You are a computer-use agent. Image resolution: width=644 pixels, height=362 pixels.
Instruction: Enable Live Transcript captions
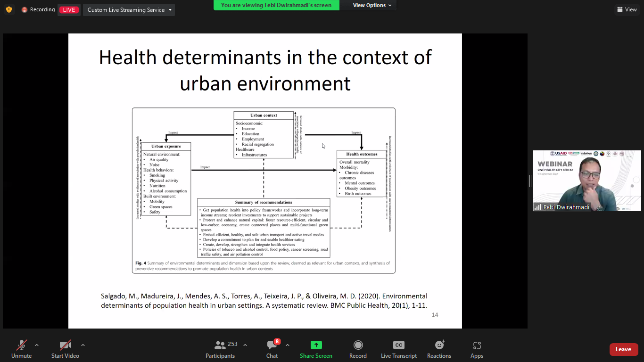(398, 349)
